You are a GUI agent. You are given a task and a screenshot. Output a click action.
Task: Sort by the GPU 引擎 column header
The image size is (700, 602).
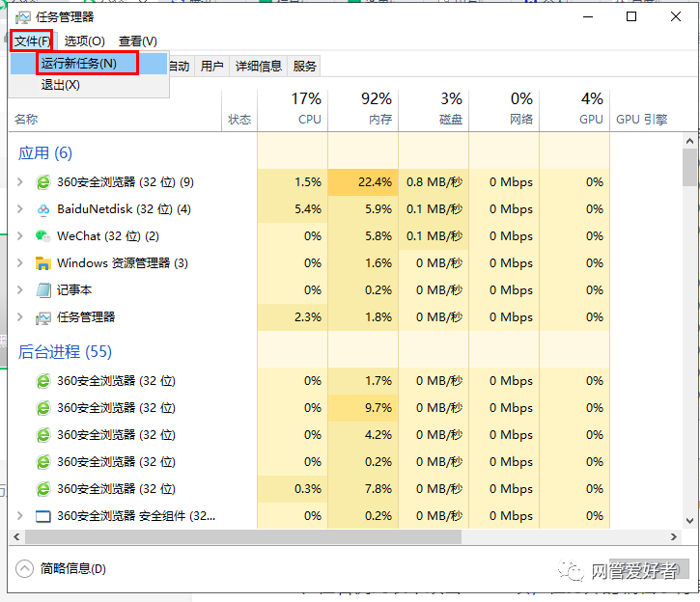click(x=641, y=119)
